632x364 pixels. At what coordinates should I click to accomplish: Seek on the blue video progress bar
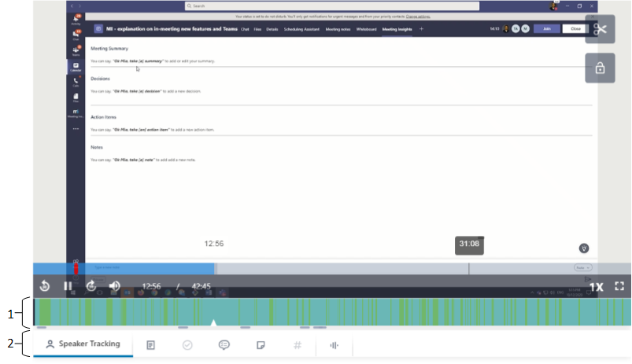point(315,268)
